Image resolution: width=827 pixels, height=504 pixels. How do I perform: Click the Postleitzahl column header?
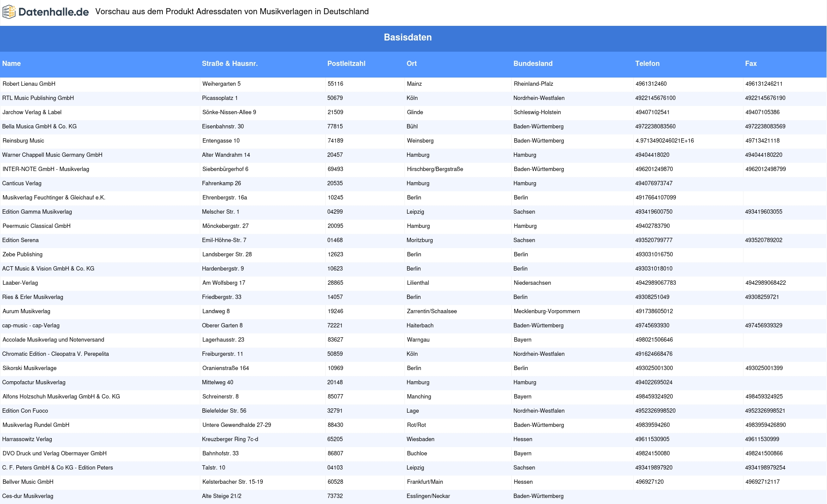(346, 63)
